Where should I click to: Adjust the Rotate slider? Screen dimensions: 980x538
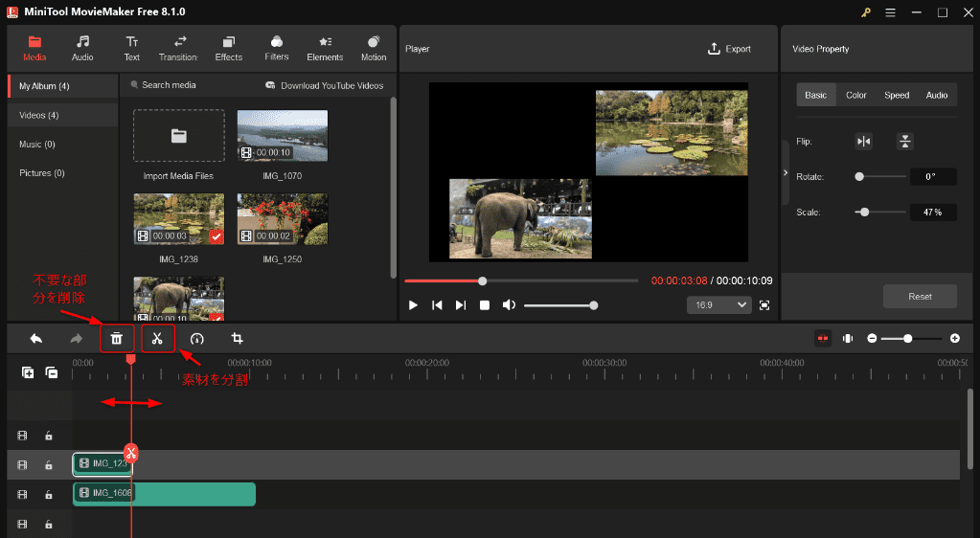pos(880,177)
